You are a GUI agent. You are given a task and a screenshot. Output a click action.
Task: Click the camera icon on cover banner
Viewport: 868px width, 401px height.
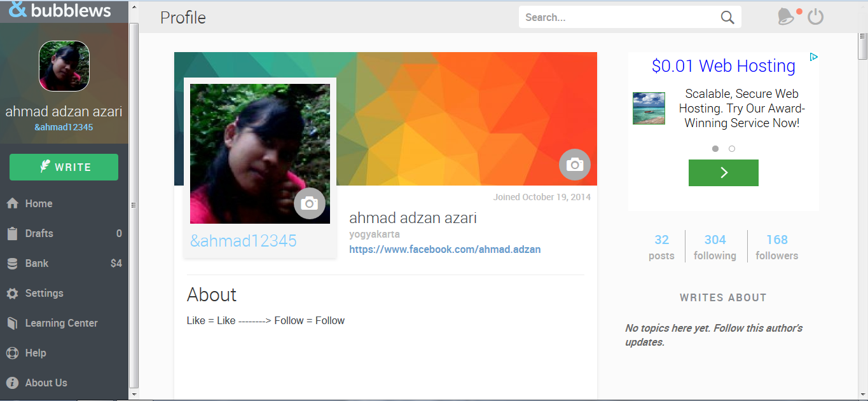pyautogui.click(x=575, y=165)
